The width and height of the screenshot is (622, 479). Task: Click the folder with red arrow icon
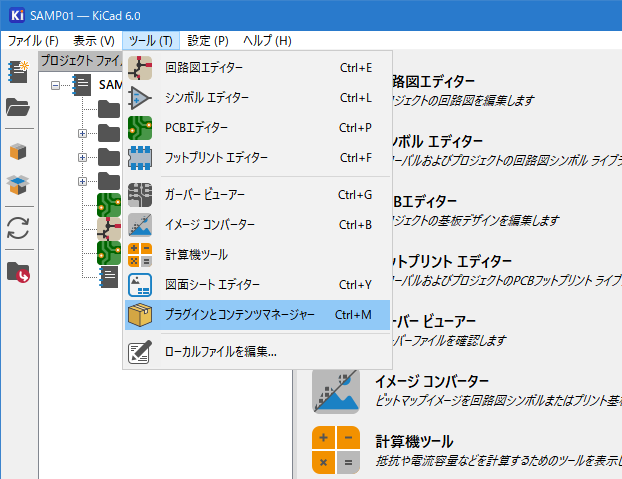tap(18, 272)
